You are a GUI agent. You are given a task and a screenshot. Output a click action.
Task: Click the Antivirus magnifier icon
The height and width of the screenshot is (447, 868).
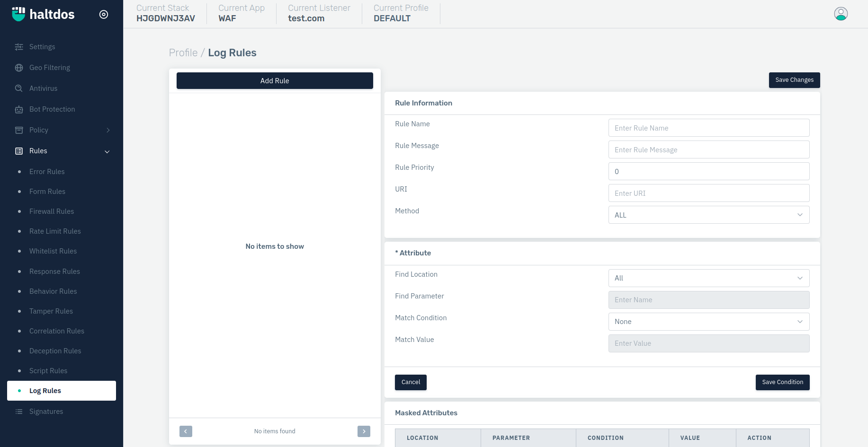(x=19, y=88)
